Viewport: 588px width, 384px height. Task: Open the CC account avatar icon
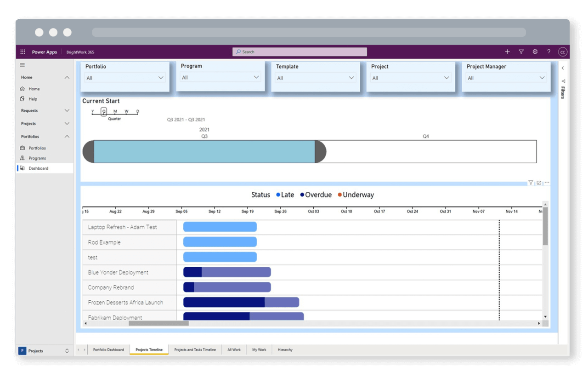click(x=562, y=52)
